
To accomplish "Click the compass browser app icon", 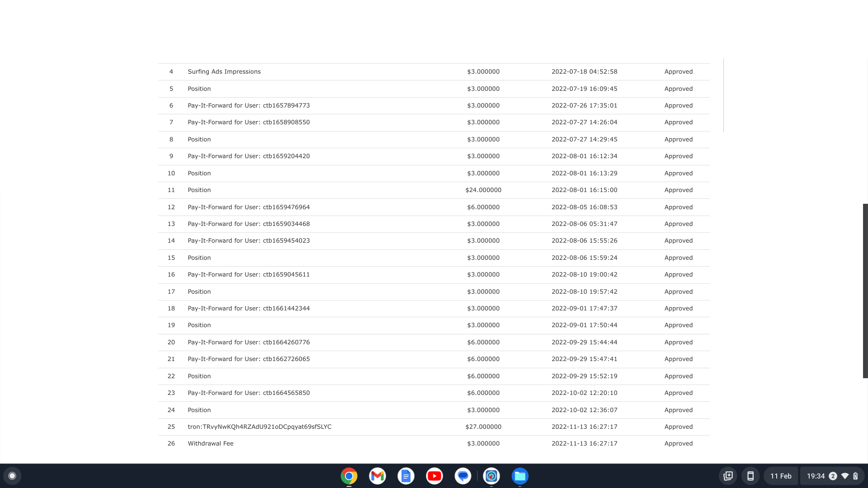I will pos(491,476).
